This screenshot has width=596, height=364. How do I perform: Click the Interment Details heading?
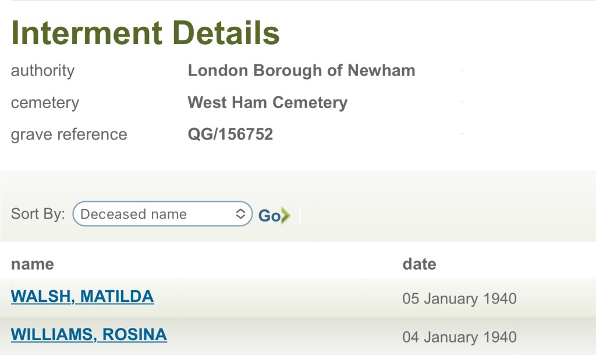[x=146, y=34]
